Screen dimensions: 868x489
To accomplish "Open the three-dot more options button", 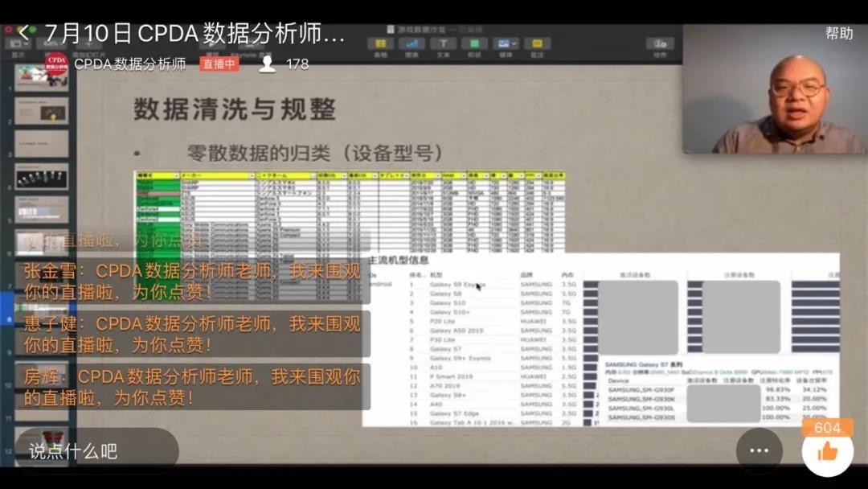I will 759,450.
